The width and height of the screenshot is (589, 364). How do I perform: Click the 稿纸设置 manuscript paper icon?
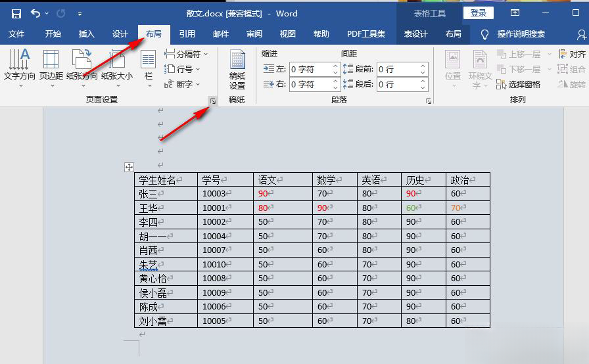tap(237, 69)
